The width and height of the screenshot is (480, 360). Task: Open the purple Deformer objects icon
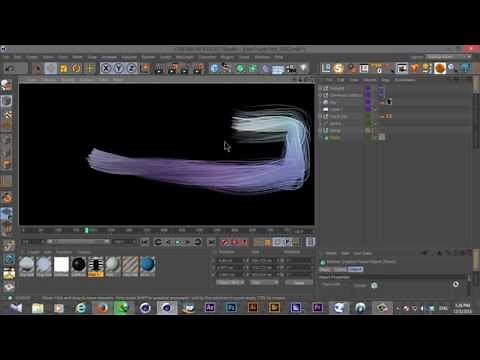(265, 69)
